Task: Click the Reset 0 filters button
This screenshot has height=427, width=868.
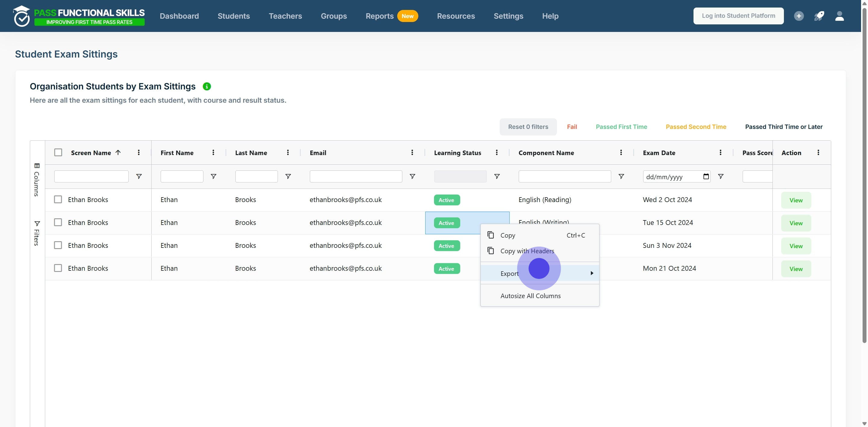Action: pos(528,126)
